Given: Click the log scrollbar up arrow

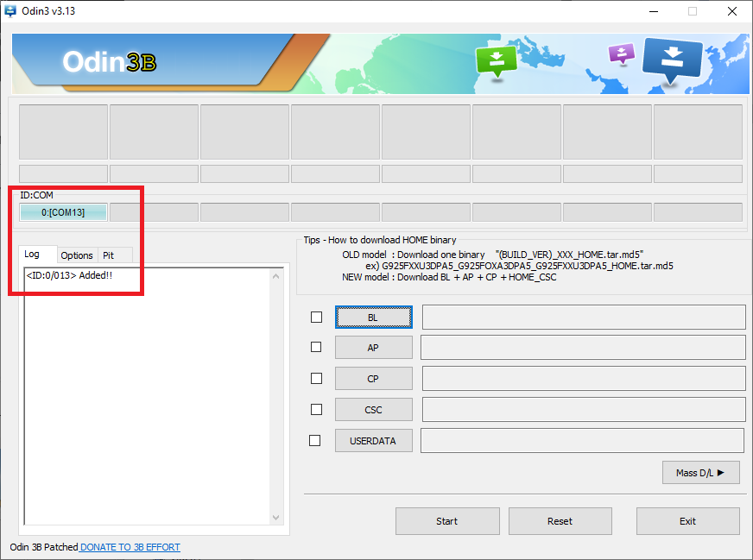Looking at the screenshot, I should 275,276.
